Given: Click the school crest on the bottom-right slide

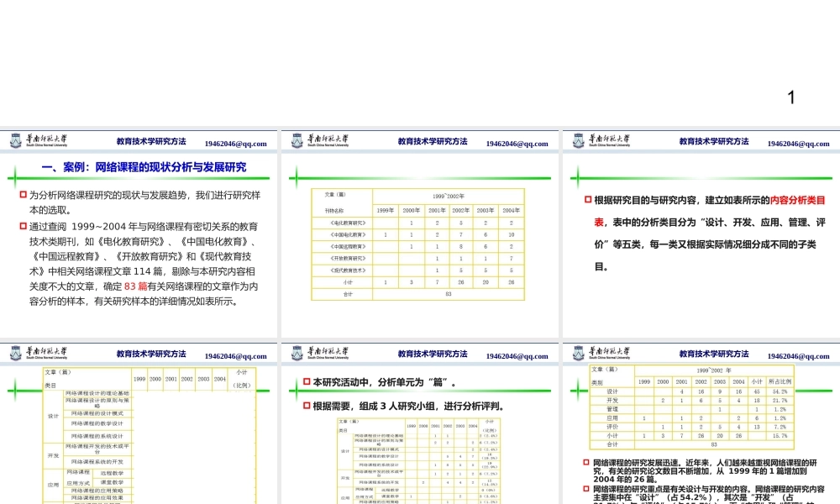Looking at the screenshot, I should 577,354.
